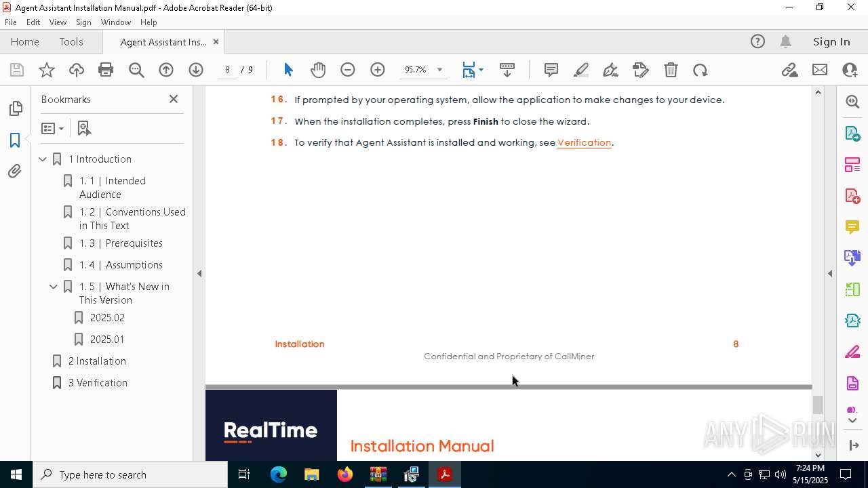Open the stamp tool in toolbar
This screenshot has height=488, width=868.
[641, 70]
